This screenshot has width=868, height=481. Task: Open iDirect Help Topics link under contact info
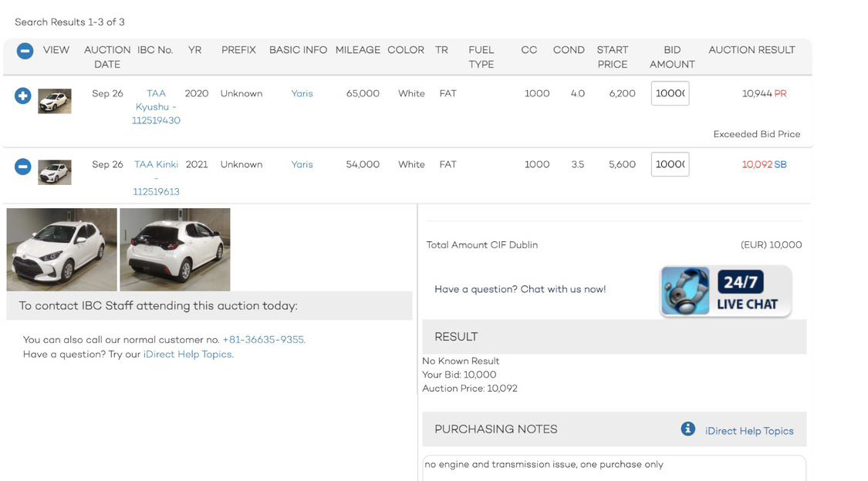[188, 355]
